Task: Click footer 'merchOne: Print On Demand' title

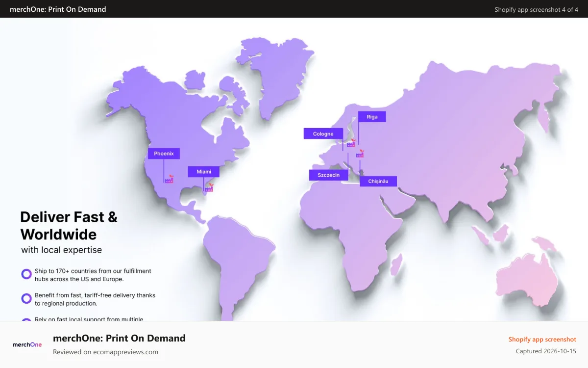Action: pos(119,338)
